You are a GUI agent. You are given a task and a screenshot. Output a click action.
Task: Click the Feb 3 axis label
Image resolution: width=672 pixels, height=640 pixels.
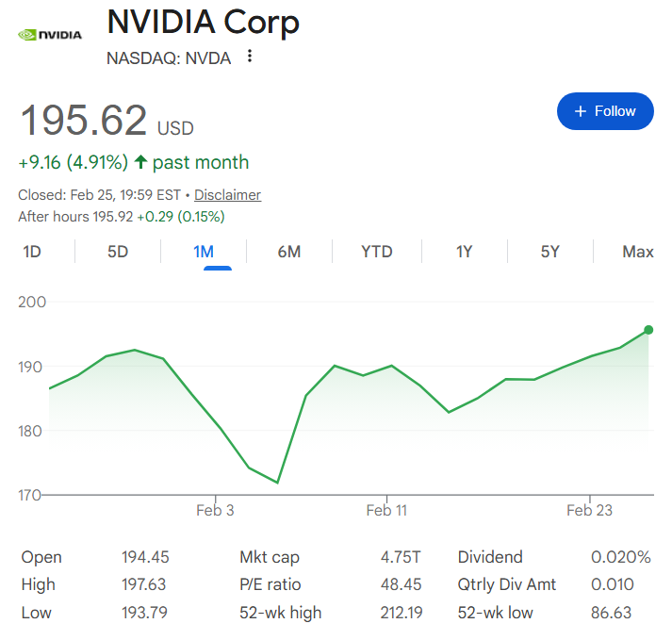[x=215, y=511]
